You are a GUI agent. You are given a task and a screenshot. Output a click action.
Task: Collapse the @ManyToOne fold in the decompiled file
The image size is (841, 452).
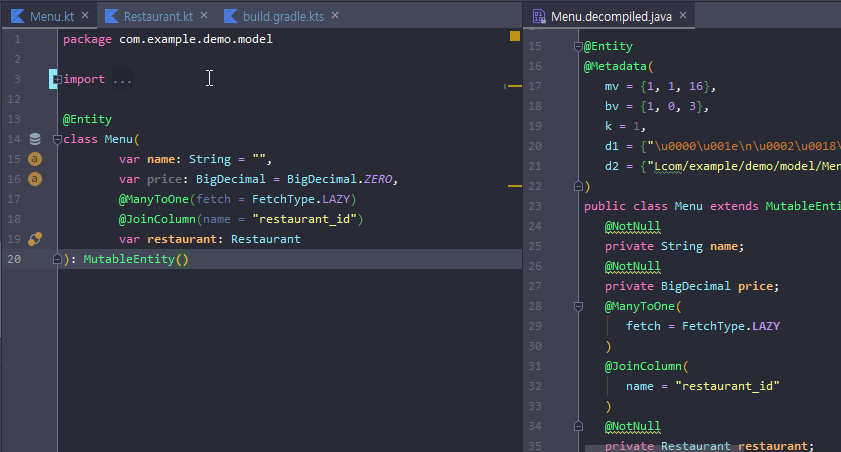(x=578, y=306)
